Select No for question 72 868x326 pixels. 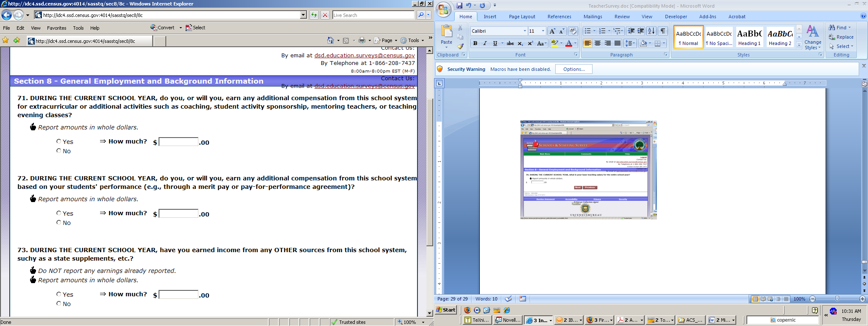(x=58, y=222)
